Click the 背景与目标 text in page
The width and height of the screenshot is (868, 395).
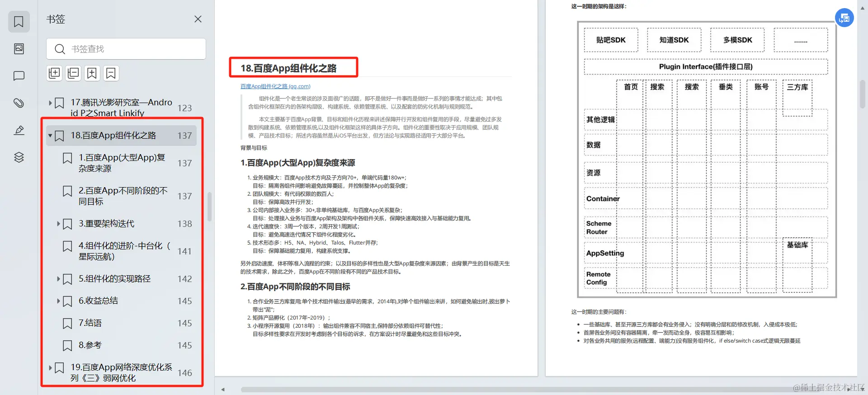[x=254, y=148]
